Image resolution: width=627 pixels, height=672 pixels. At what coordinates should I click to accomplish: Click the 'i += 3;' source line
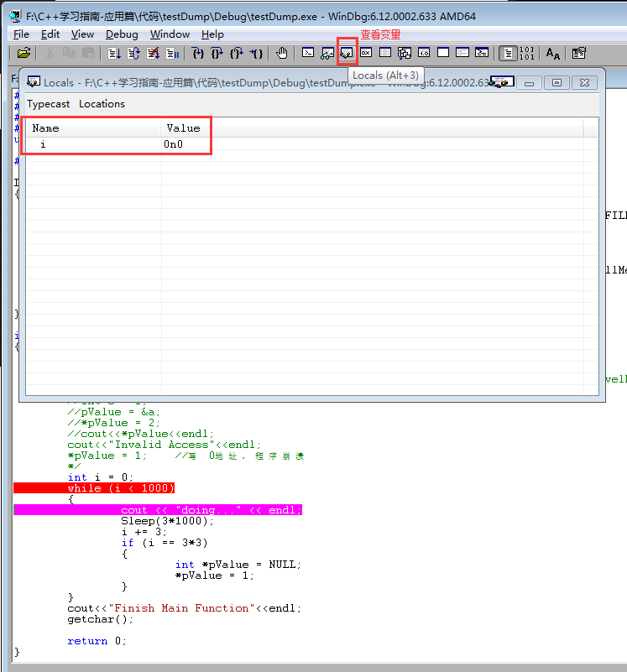tap(144, 531)
